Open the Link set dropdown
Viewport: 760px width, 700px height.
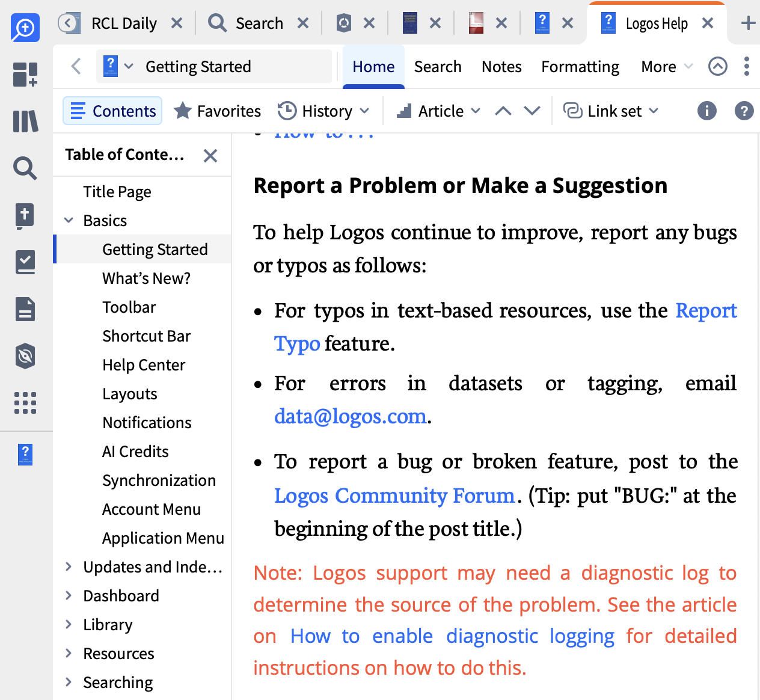point(611,111)
